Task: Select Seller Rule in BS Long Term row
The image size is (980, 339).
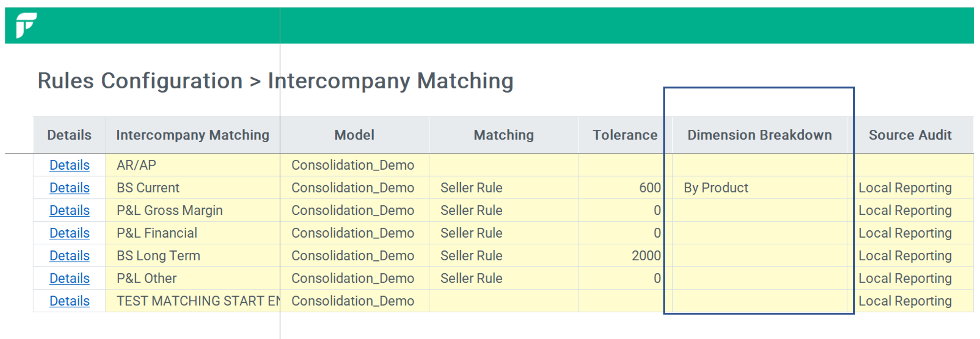Action: click(x=503, y=255)
